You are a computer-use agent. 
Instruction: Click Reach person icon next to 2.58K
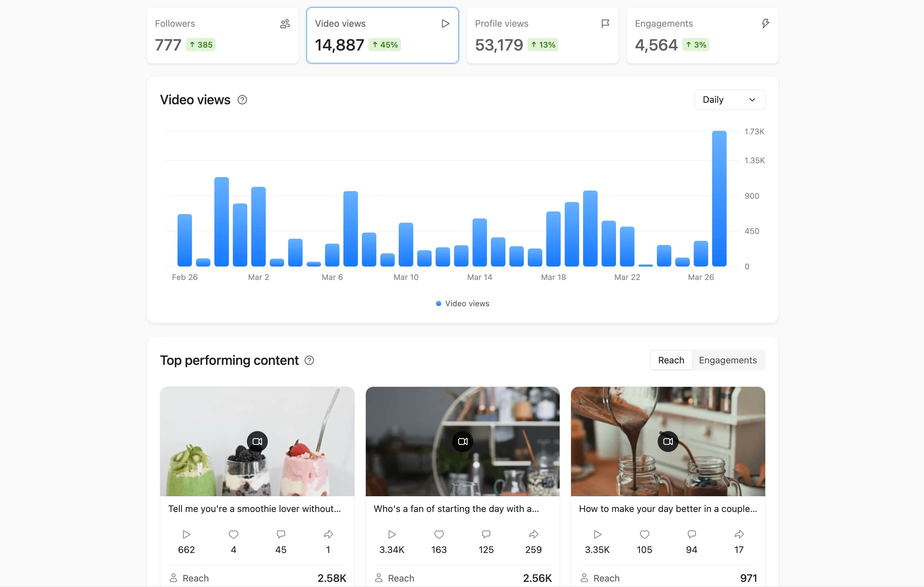(173, 578)
